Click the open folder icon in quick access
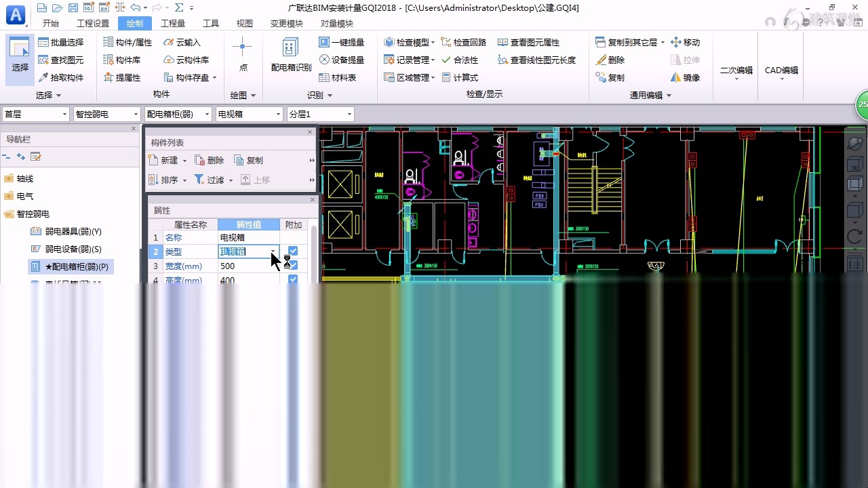 pyautogui.click(x=58, y=7)
